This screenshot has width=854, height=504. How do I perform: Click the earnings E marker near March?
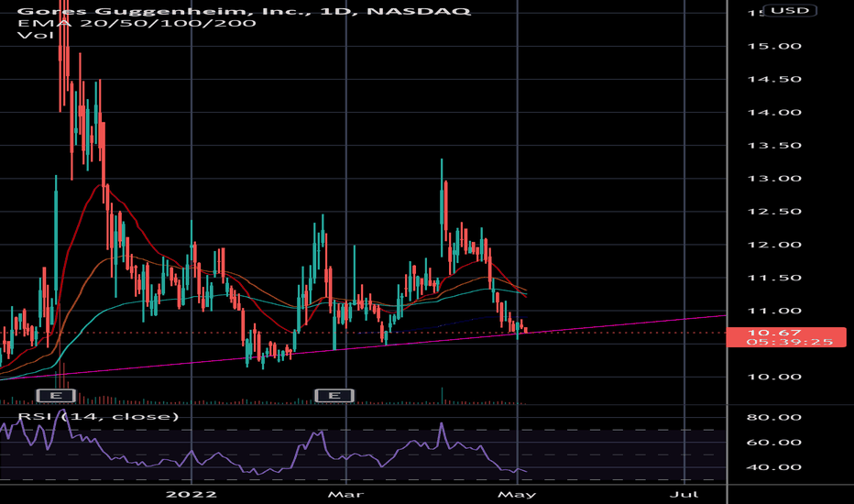[334, 396]
